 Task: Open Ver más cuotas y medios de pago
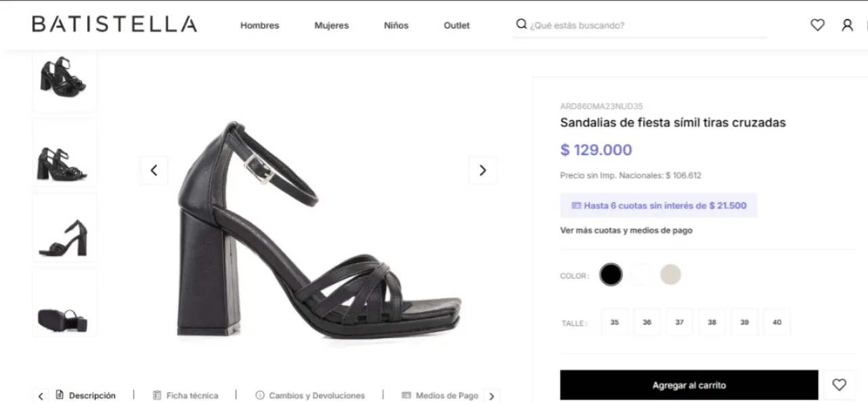626,230
